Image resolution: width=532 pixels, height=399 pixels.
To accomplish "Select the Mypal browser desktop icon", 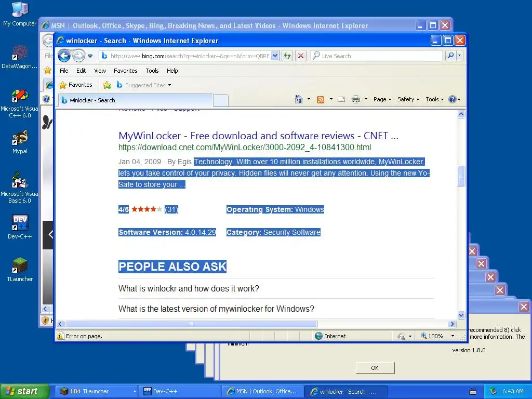I will click(x=20, y=142).
